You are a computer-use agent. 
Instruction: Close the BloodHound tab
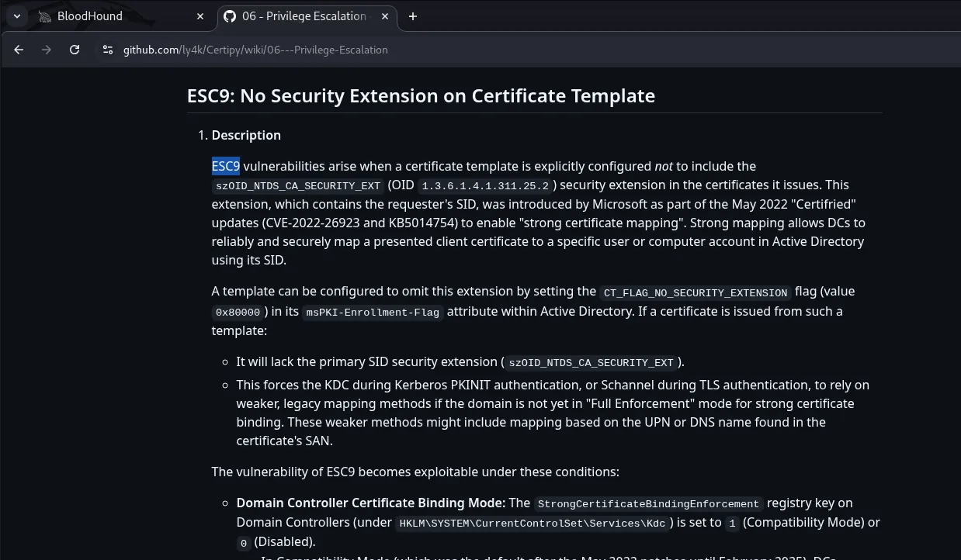click(200, 16)
